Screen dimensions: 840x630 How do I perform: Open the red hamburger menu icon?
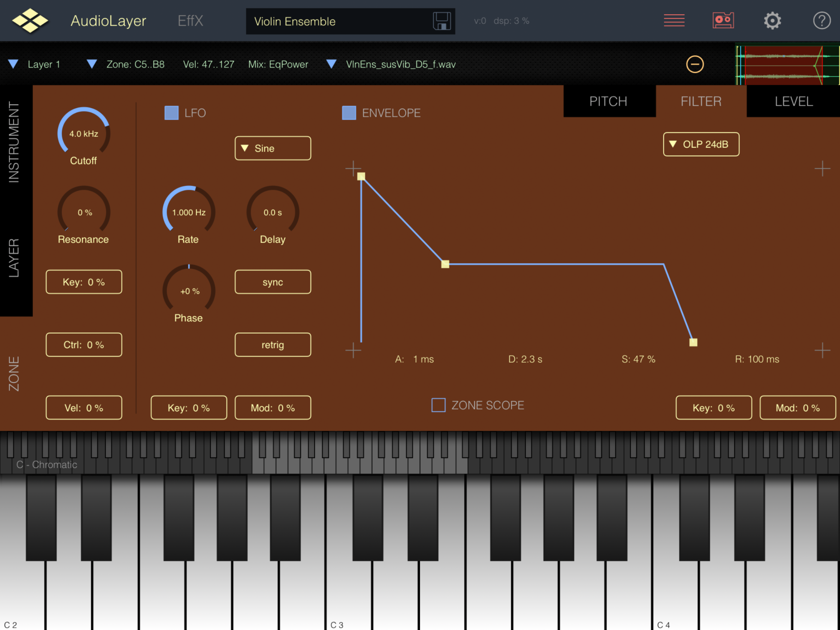674,21
